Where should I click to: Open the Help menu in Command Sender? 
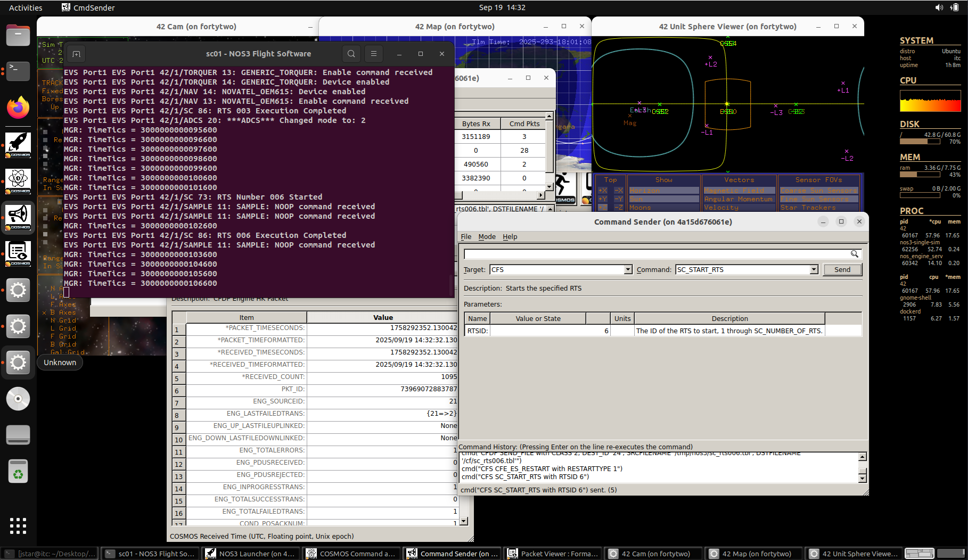(510, 237)
